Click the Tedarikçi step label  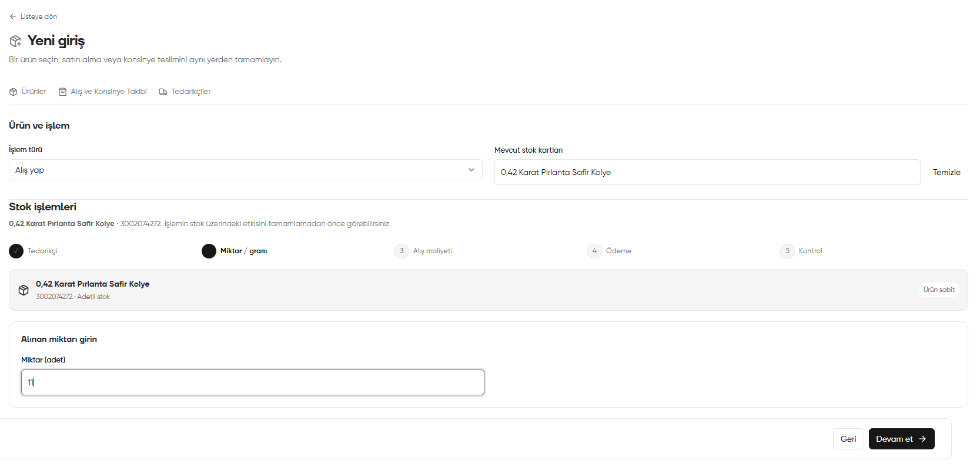(42, 251)
